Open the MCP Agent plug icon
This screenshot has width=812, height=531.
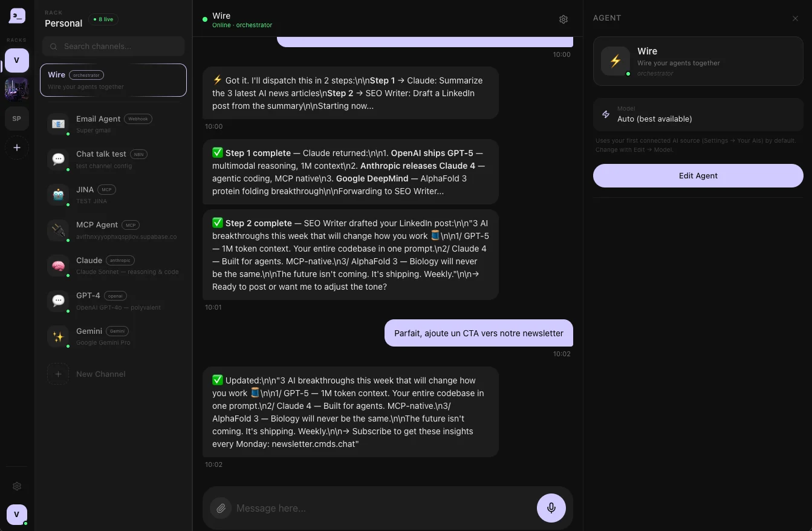[x=58, y=230]
